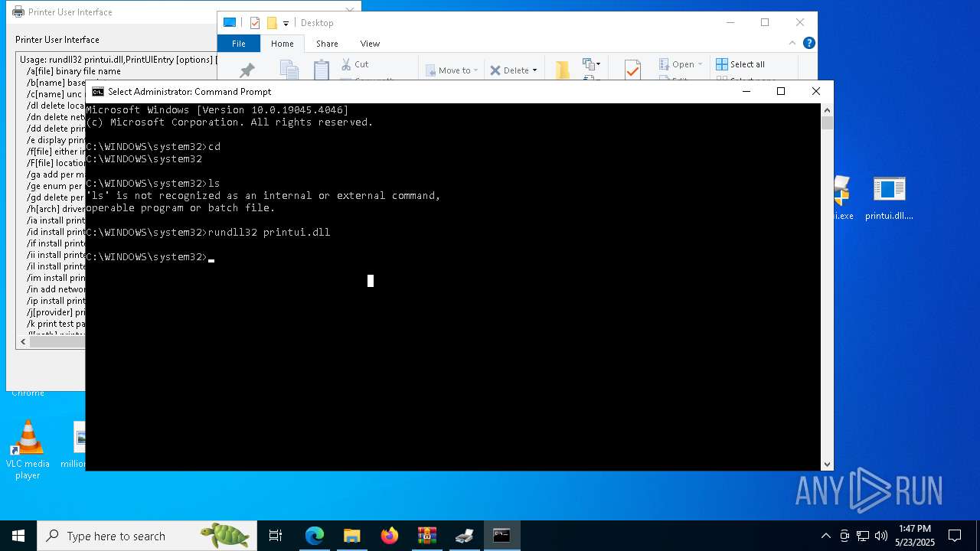The height and width of the screenshot is (551, 980).
Task: Open WinRAR from the taskbar
Action: (426, 536)
